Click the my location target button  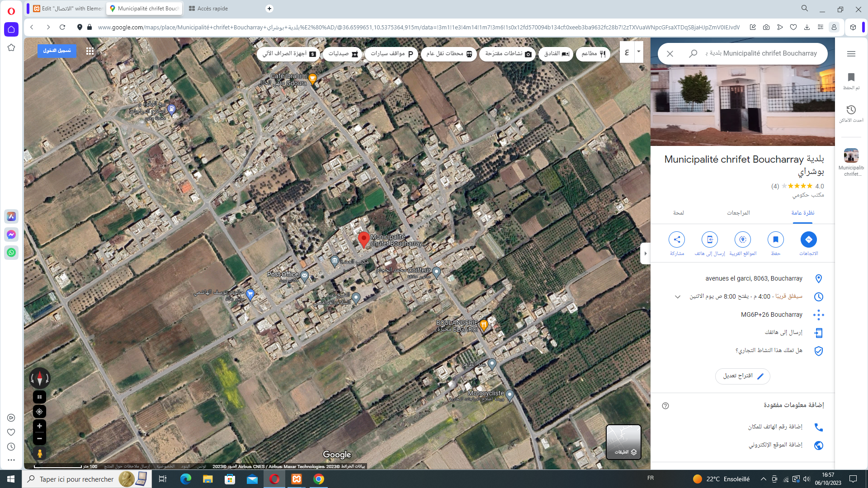[x=39, y=412]
